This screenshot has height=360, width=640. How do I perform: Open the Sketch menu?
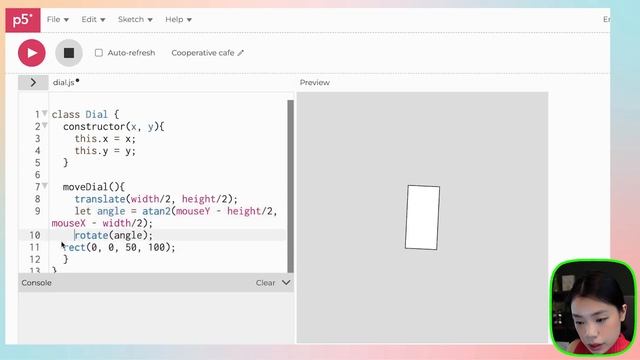point(135,20)
